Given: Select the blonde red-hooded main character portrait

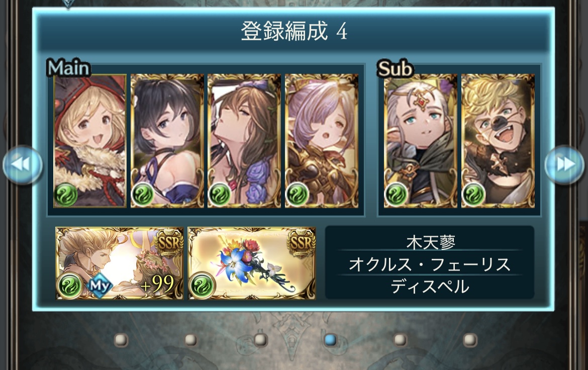Looking at the screenshot, I should coord(90,141).
